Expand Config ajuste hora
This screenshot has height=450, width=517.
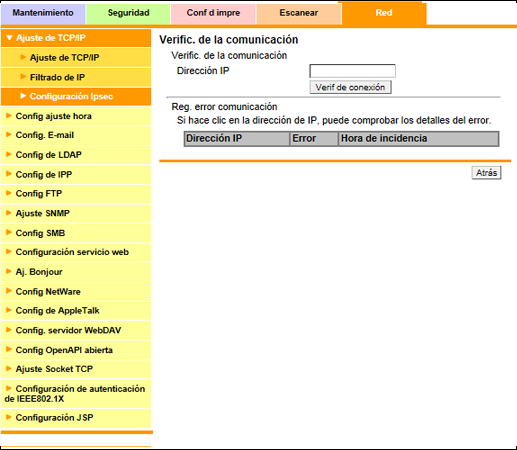76,116
